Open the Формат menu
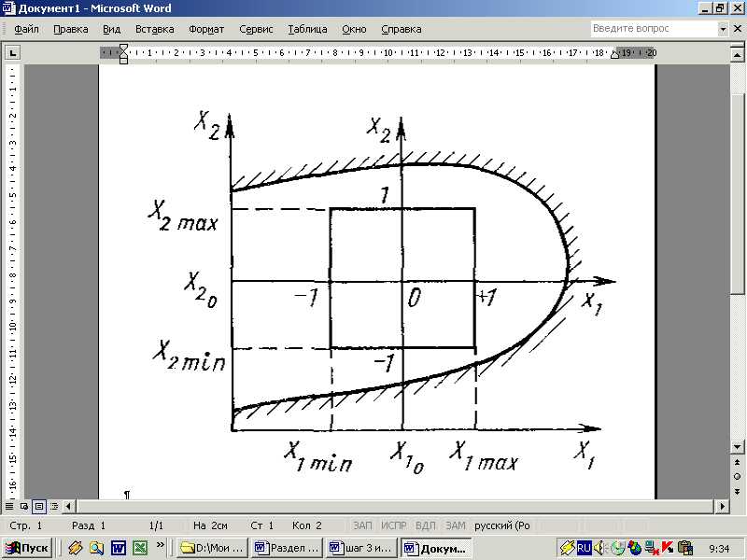Image resolution: width=747 pixels, height=560 pixels. coord(206,29)
